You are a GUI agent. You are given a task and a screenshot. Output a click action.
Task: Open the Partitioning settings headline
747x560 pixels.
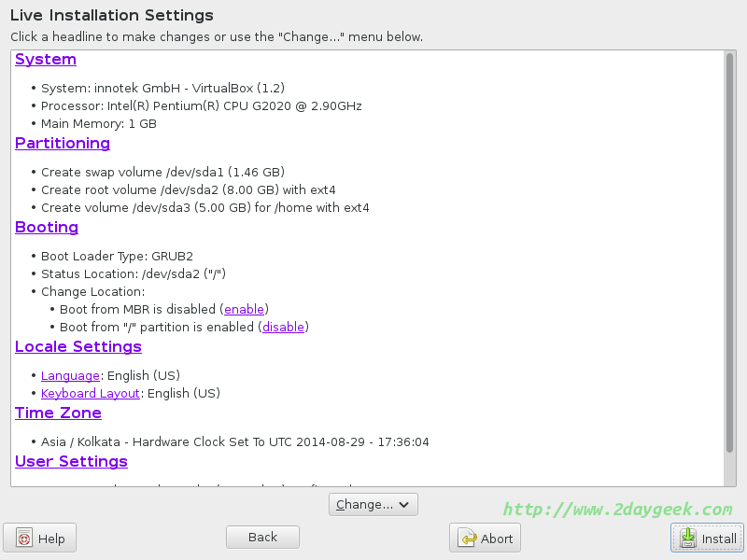(63, 144)
